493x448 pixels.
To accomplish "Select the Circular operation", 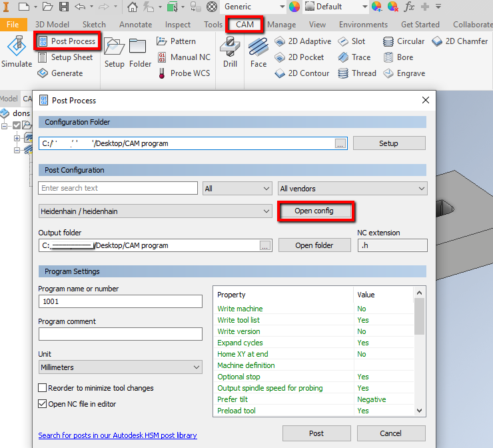I will pos(404,41).
